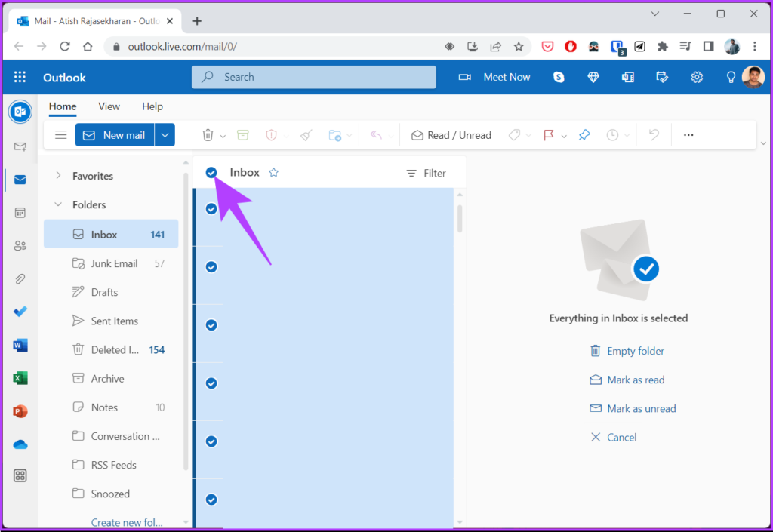Switch to the Home tab
The width and height of the screenshot is (773, 532).
(63, 106)
